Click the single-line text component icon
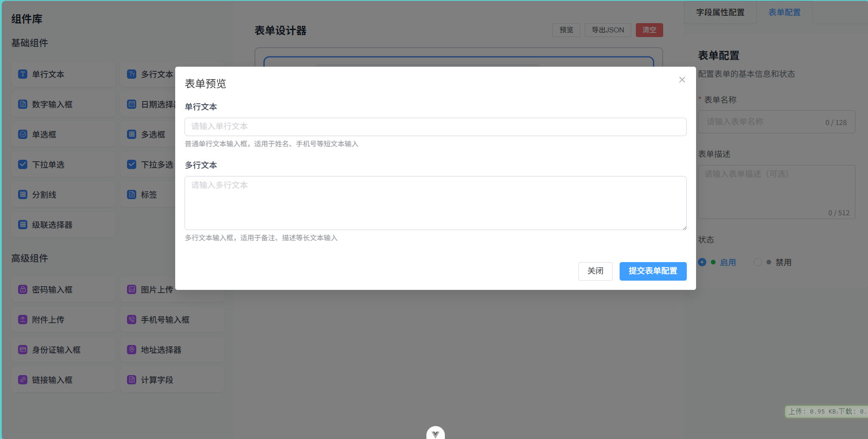This screenshot has width=868, height=439. click(x=23, y=74)
